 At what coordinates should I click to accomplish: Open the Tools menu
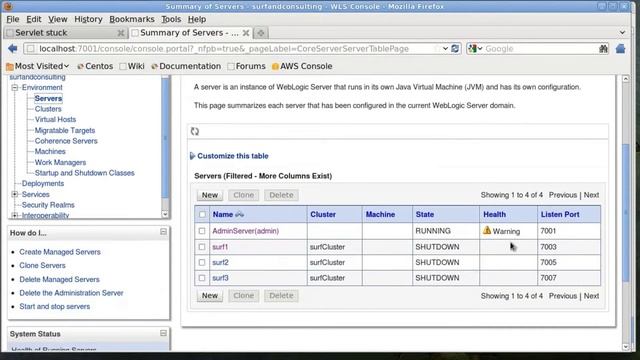pos(171,19)
